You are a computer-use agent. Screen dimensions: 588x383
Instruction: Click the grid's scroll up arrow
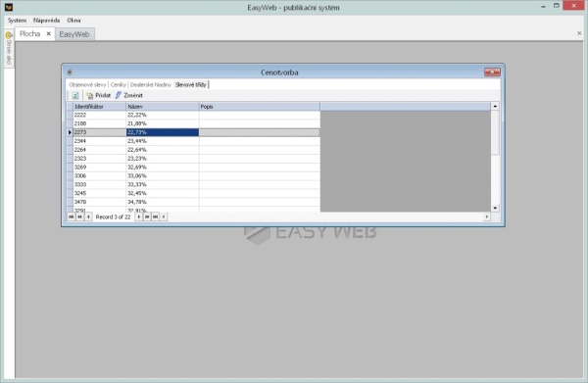click(x=495, y=107)
